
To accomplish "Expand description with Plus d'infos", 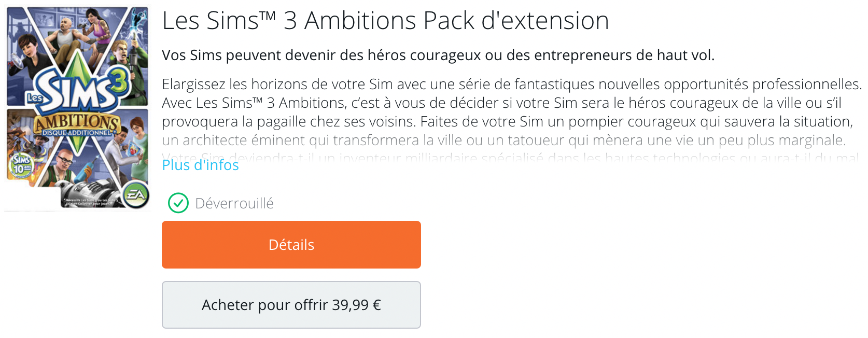I will click(x=200, y=165).
